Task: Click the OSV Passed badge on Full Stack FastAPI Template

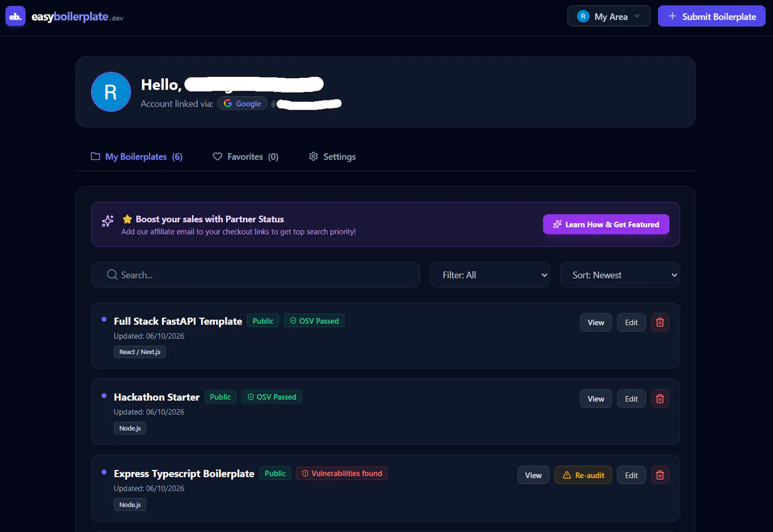Action: (x=314, y=321)
